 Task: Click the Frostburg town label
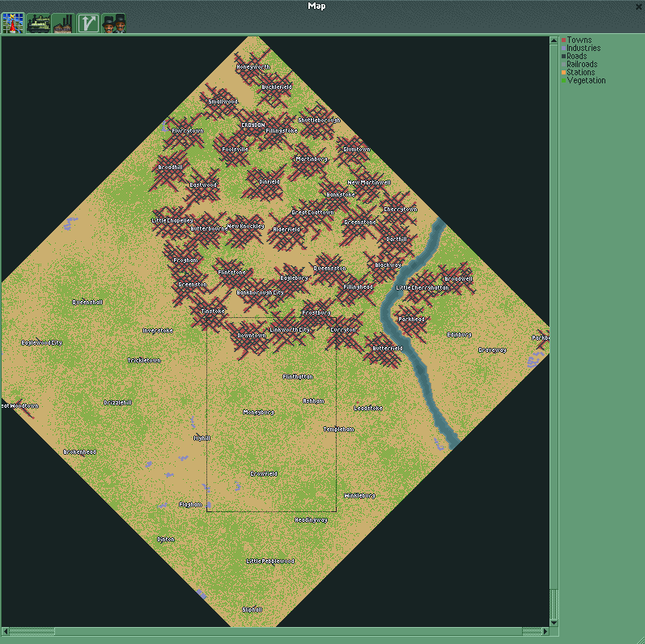[316, 313]
